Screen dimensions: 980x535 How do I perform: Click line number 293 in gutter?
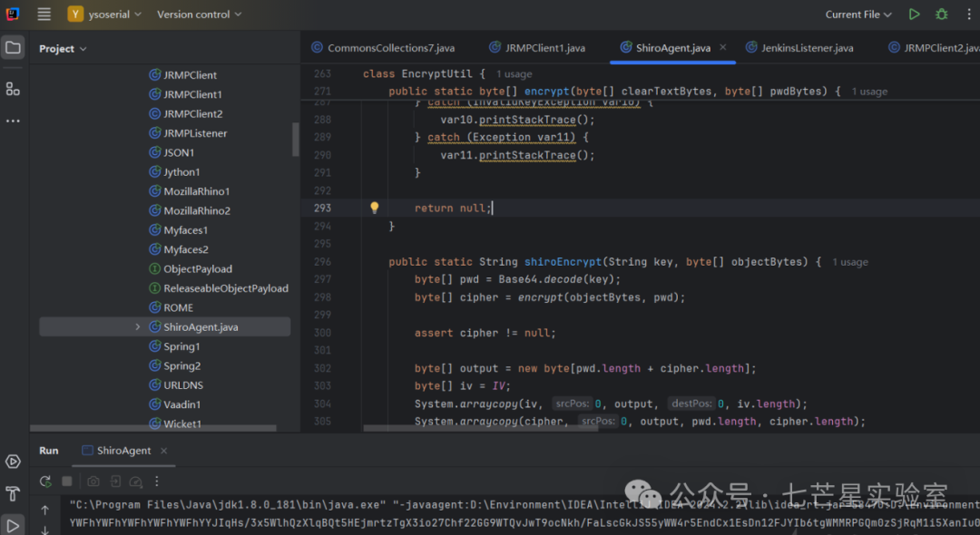coord(322,208)
